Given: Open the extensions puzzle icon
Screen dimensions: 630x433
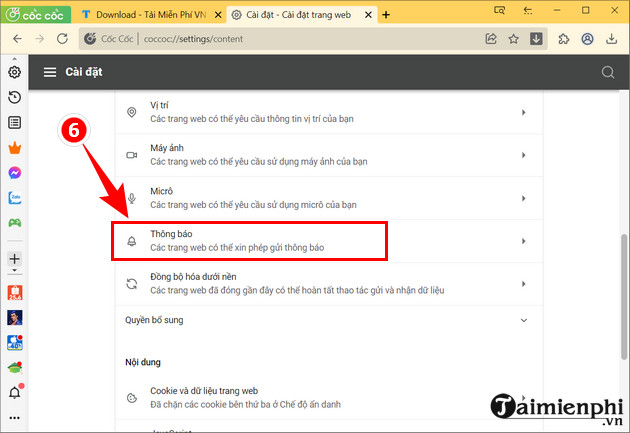Looking at the screenshot, I should [x=565, y=39].
